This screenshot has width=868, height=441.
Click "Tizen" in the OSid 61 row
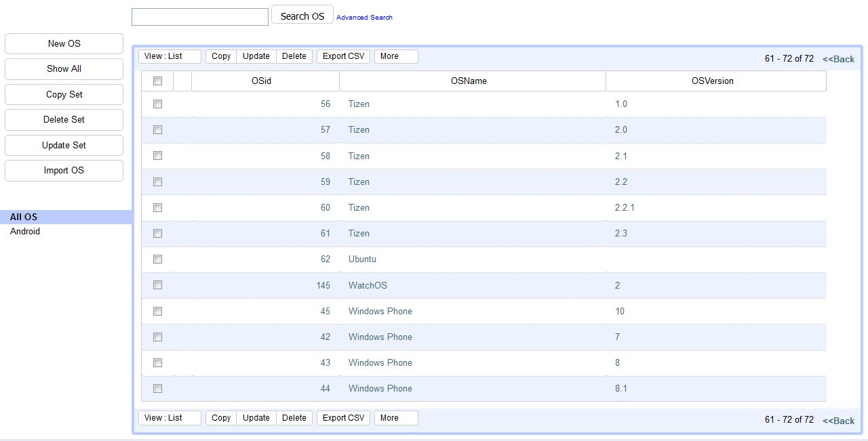359,233
